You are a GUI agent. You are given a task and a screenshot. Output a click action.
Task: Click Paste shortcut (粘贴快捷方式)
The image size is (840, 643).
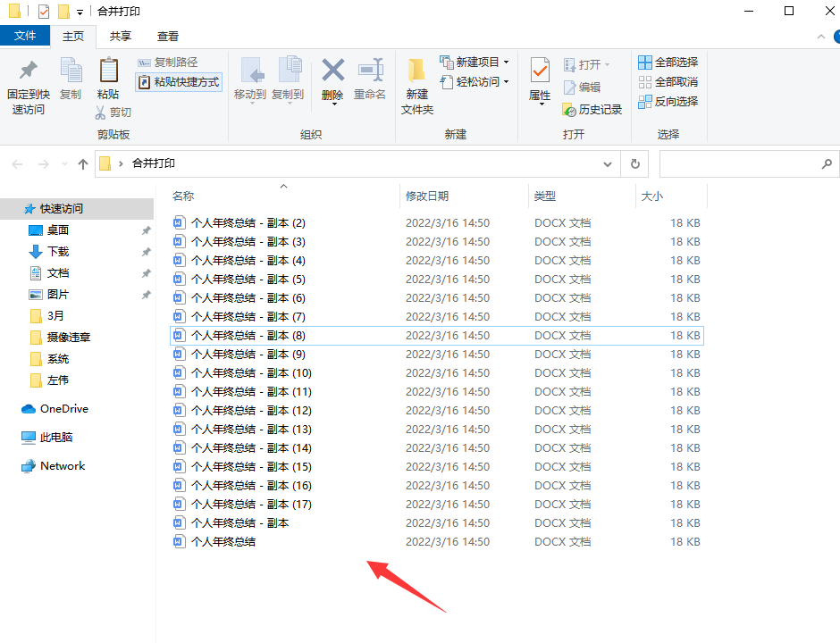coord(179,82)
